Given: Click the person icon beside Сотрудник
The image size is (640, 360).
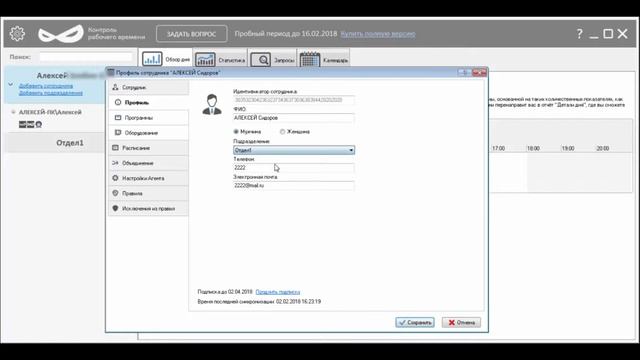Looking at the screenshot, I should 115,87.
